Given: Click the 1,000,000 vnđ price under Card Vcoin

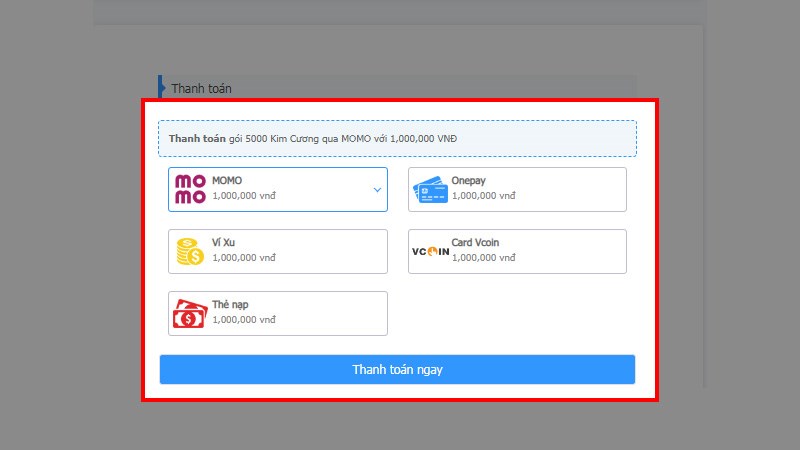Looking at the screenshot, I should [x=484, y=258].
